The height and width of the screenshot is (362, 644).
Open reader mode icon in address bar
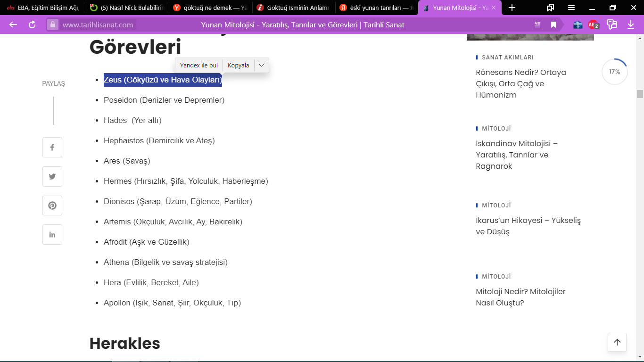click(538, 25)
